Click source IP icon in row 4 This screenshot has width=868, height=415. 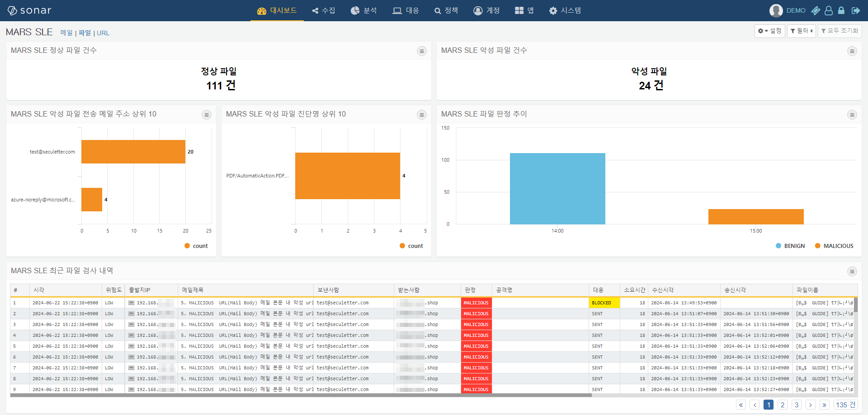click(x=131, y=336)
